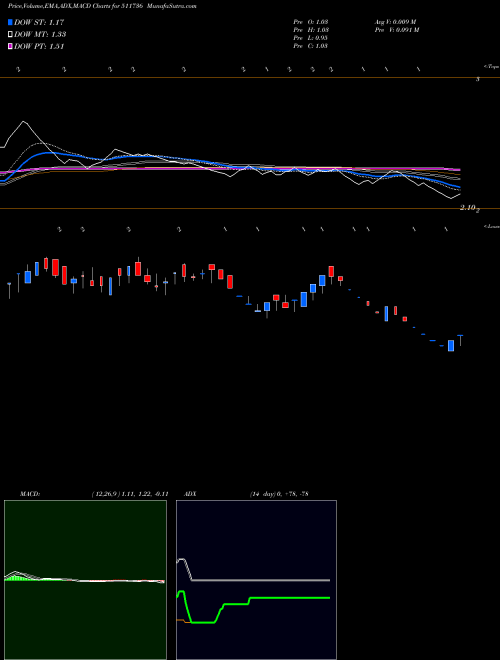Click the MunafaSutra.com text in the title
This screenshot has width=500, height=660.
click(173, 6)
